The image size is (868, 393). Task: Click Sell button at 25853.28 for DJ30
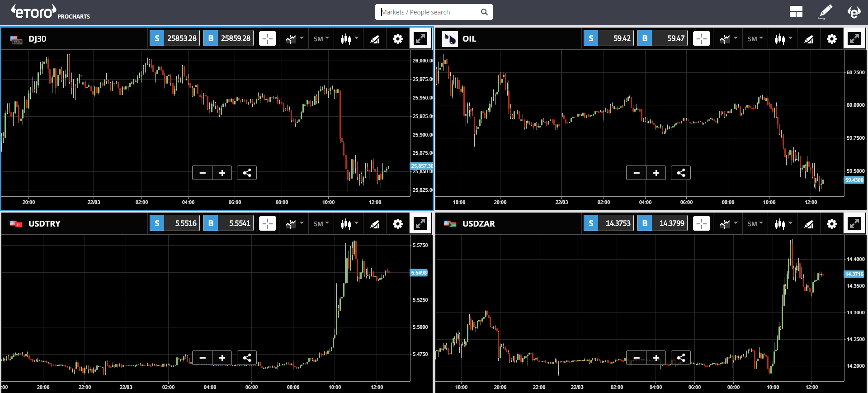click(x=175, y=38)
